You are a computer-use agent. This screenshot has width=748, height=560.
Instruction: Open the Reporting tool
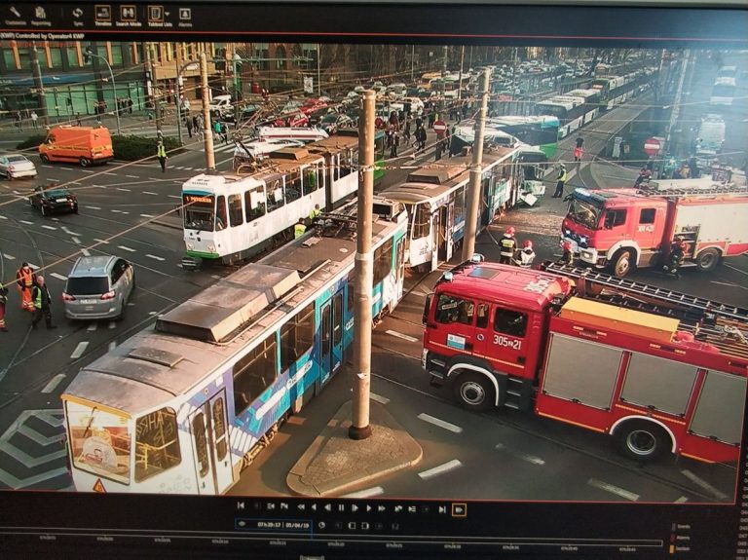tap(41, 14)
